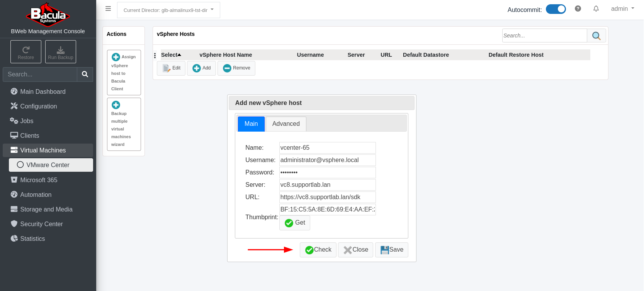This screenshot has height=291, width=644.
Task: Collapse the Virtual Machines menu
Action: [x=48, y=150]
